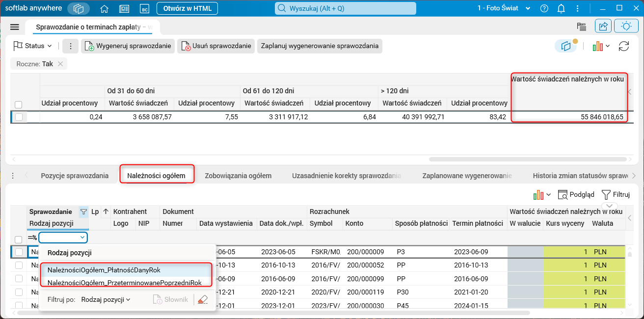The height and width of the screenshot is (319, 644).
Task: Expand the Status dropdown
Action: tap(33, 46)
